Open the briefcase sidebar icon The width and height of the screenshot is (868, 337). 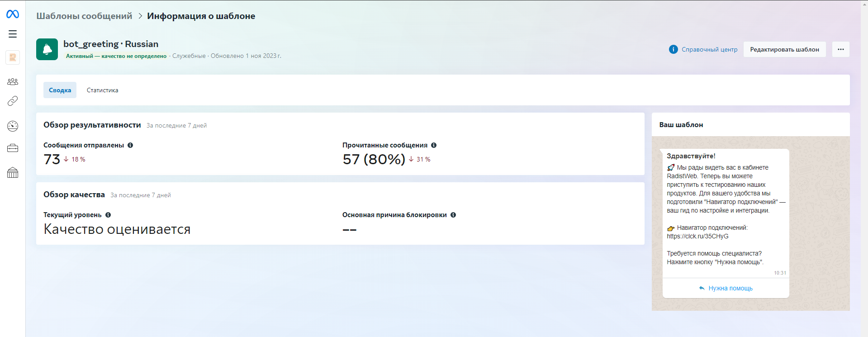tap(13, 148)
